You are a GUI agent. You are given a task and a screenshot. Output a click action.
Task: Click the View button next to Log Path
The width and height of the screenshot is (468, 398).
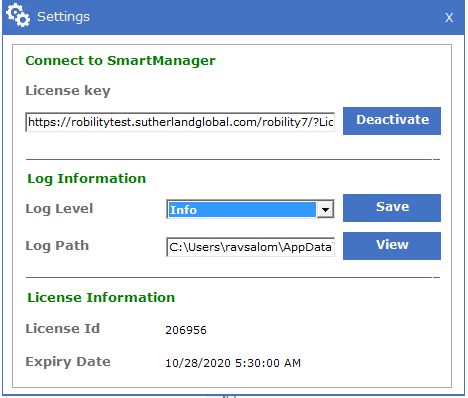tap(392, 246)
